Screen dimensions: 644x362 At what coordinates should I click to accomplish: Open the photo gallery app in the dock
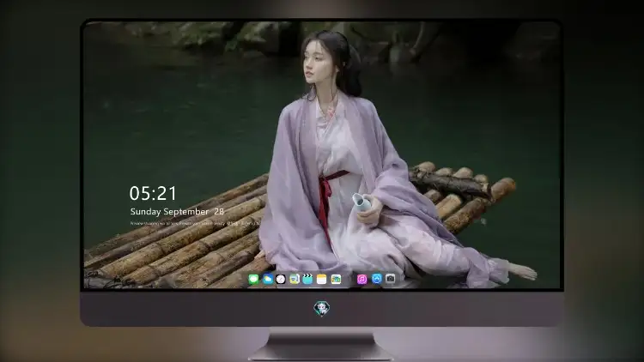(x=336, y=280)
